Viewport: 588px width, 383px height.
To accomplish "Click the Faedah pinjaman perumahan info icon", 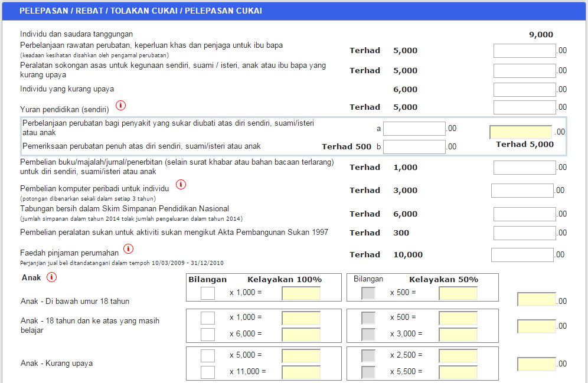I will click(x=128, y=248).
